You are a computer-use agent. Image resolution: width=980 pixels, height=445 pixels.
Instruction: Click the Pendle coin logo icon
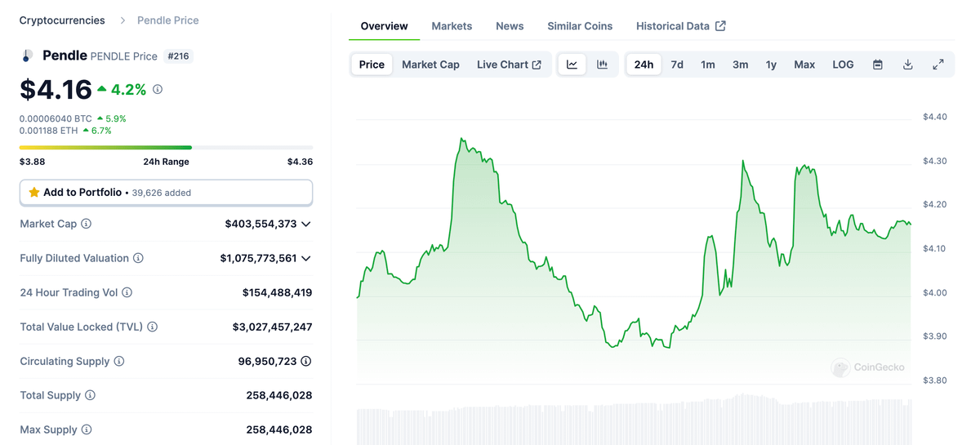click(x=27, y=56)
